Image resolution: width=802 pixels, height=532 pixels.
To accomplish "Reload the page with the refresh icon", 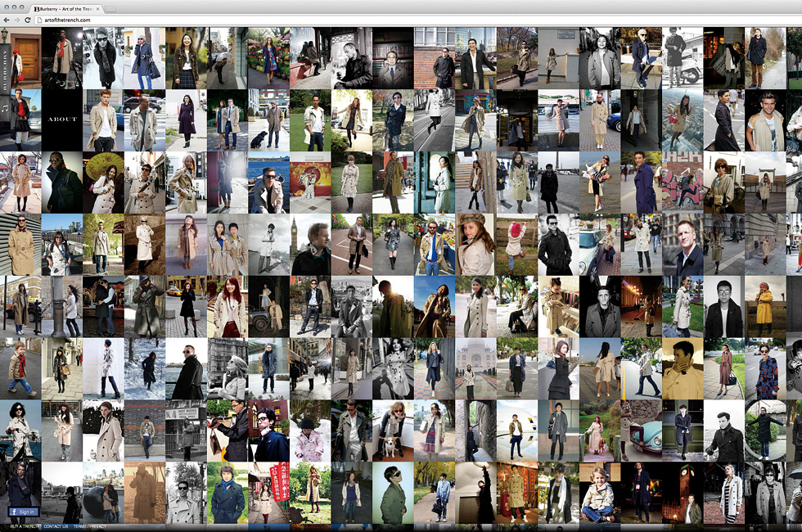I will pos(28,20).
